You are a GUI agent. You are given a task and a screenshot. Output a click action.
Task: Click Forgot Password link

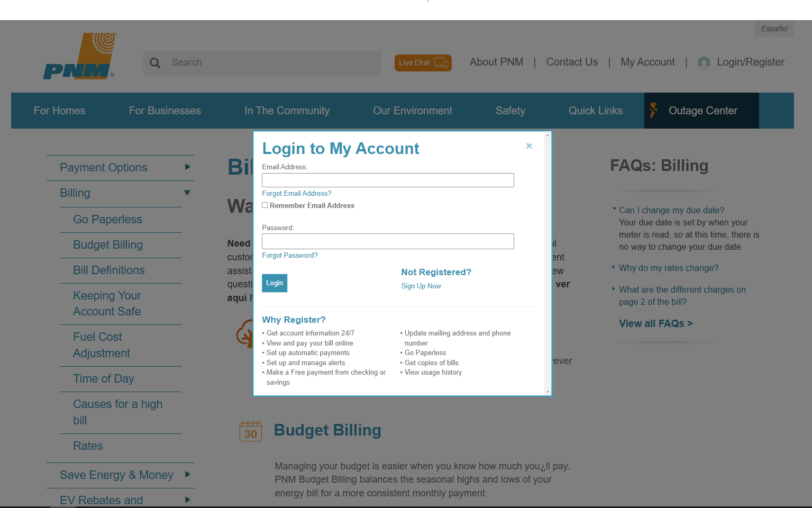pos(290,255)
